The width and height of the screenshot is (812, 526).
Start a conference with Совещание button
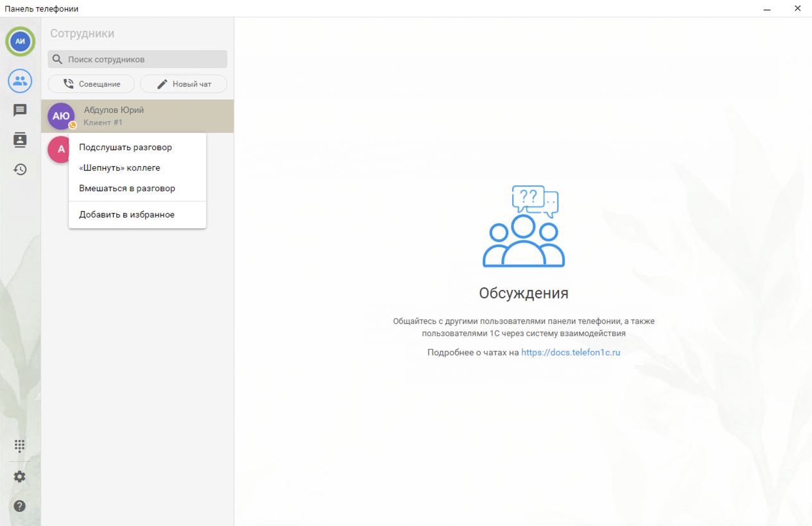91,84
